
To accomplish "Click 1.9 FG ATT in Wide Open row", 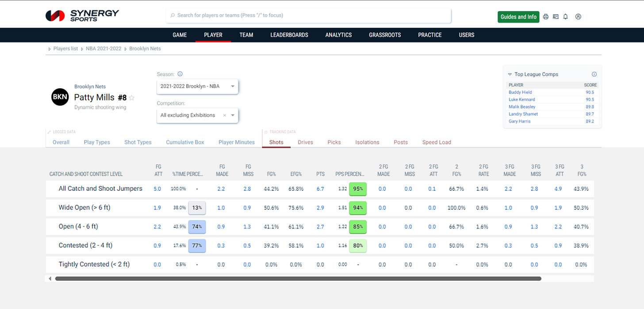I will 157,208.
